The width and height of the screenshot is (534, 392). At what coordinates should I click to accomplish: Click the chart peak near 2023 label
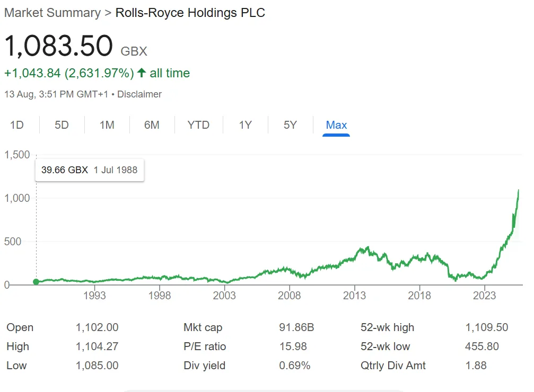click(518, 191)
